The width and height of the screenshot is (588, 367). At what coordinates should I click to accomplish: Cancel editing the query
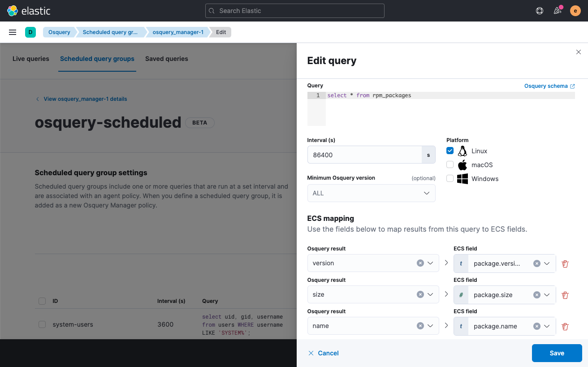coord(323,353)
